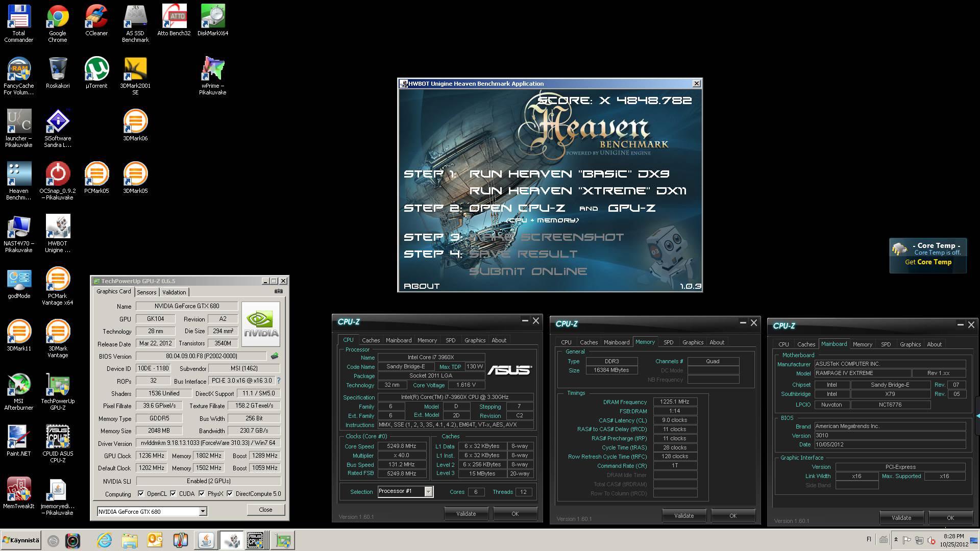This screenshot has height=551, width=980.
Task: Open the SiSoftware Sandra desktop icon
Action: pyautogui.click(x=58, y=129)
